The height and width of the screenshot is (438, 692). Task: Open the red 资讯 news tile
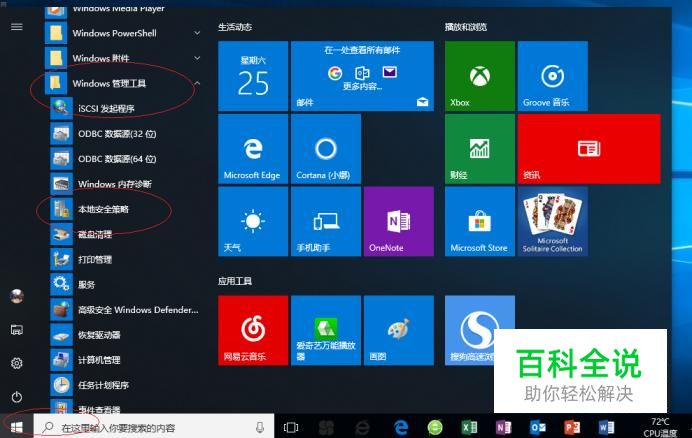[589, 149]
